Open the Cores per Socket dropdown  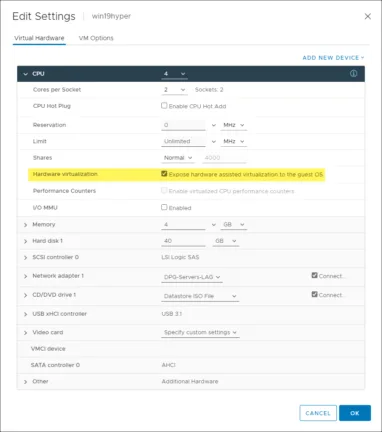[x=174, y=90]
